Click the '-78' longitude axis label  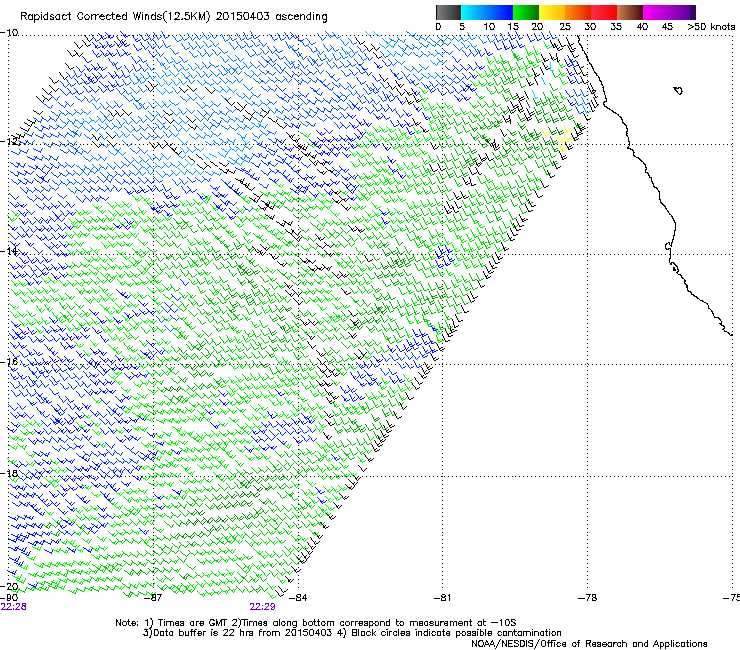[x=587, y=598]
